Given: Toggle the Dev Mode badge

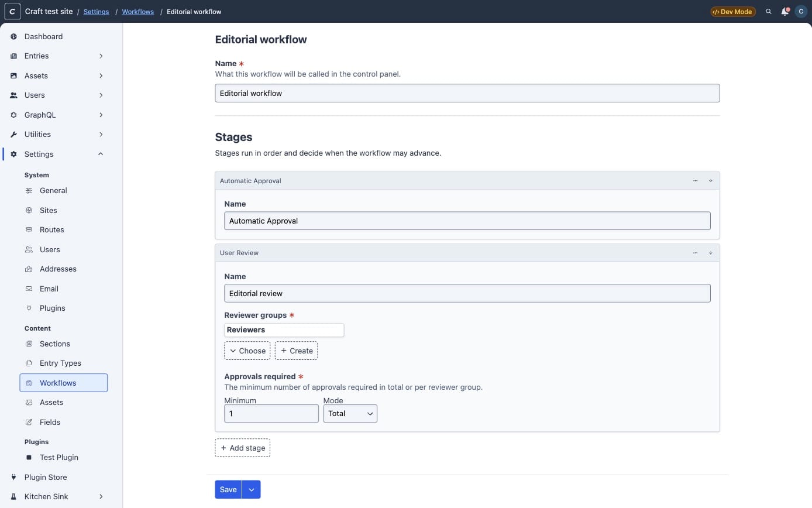Looking at the screenshot, I should tap(733, 12).
